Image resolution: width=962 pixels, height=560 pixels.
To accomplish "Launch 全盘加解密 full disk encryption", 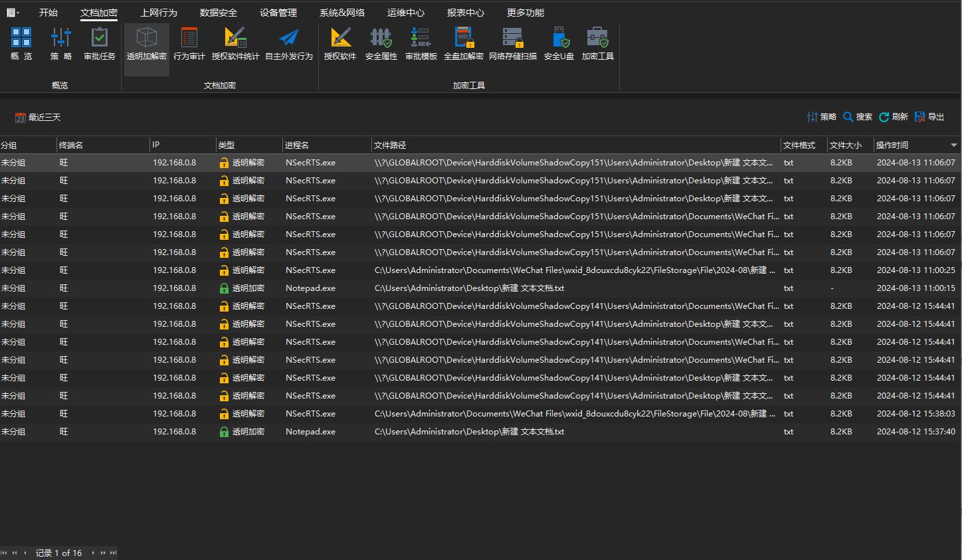I will coord(464,44).
